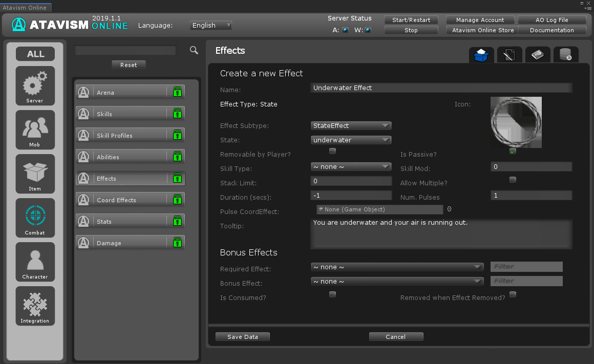
Task: Select Coord Effects in the module list
Action: click(130, 200)
